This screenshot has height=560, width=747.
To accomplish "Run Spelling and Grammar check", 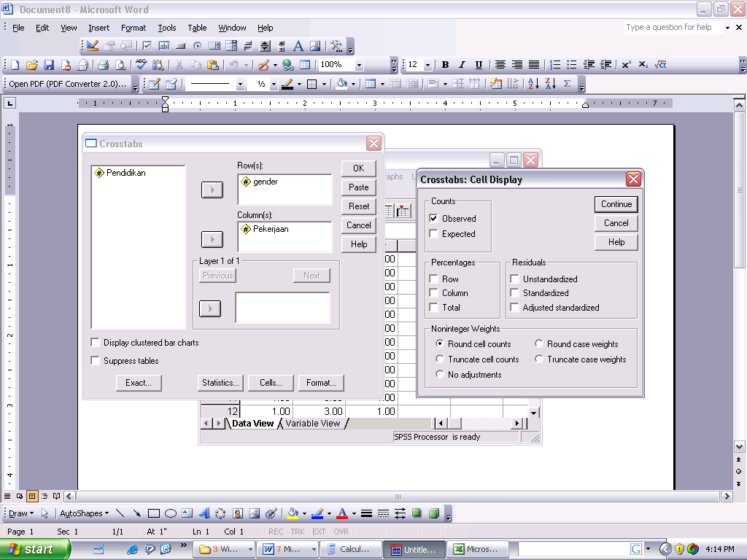I will click(141, 65).
